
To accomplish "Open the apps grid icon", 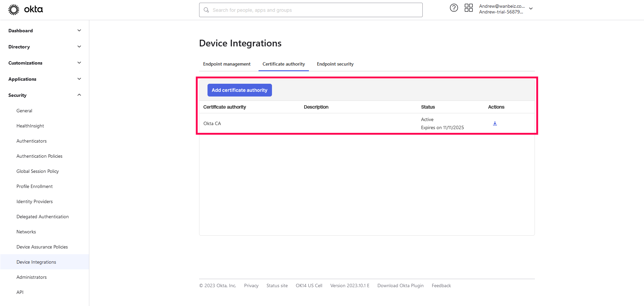I will point(468,8).
